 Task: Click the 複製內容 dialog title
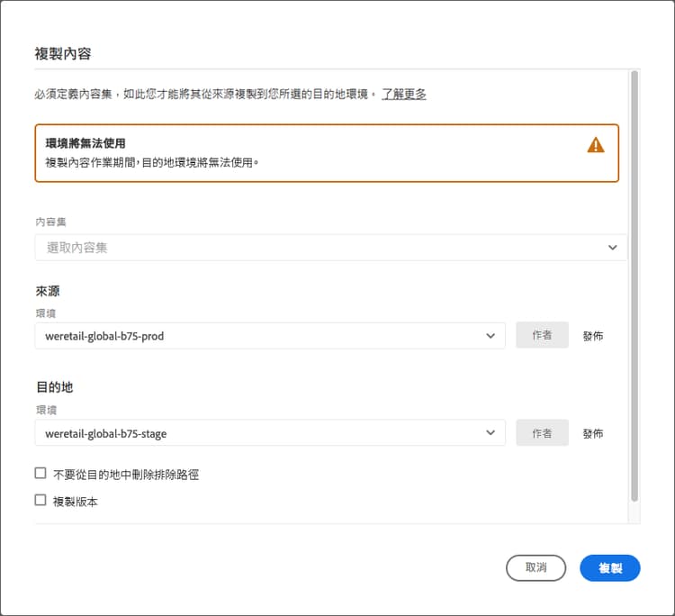point(63,53)
